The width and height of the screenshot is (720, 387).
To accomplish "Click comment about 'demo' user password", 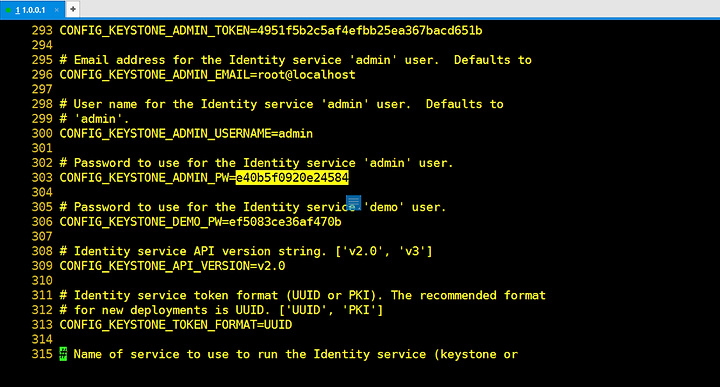I will click(253, 207).
